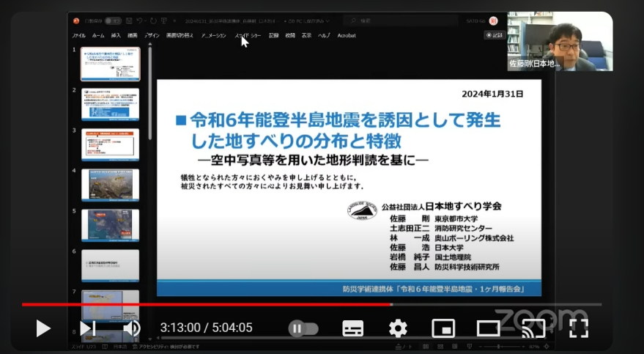The height and width of the screenshot is (354, 644).
Task: Open the quick access toolbar customize dropdown
Action: point(174,21)
